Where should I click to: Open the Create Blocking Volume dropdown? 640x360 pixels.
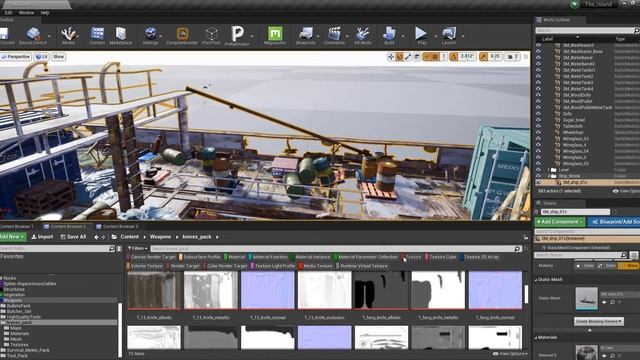point(599,322)
